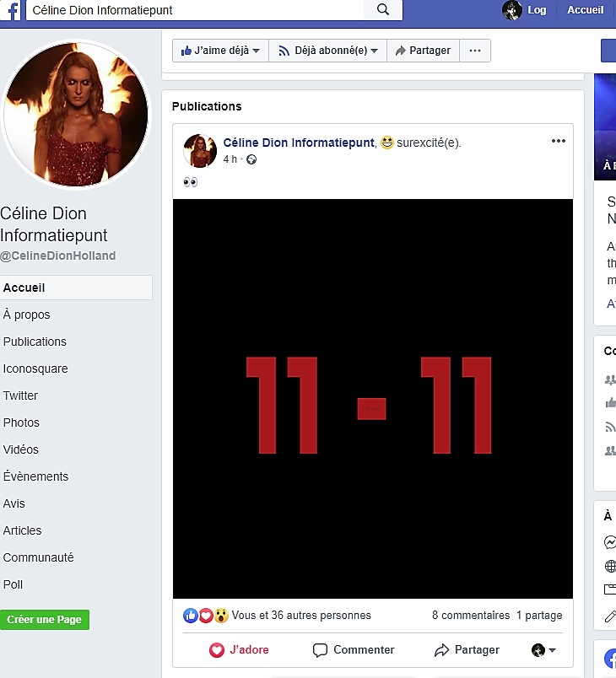The image size is (616, 678).
Task: Click the page's three-dot more button
Action: (x=475, y=51)
